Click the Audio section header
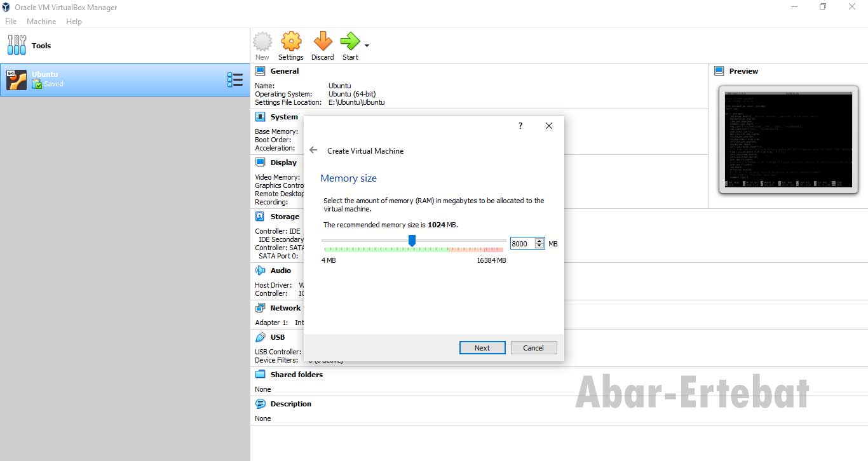This screenshot has width=868, height=461. [x=281, y=271]
